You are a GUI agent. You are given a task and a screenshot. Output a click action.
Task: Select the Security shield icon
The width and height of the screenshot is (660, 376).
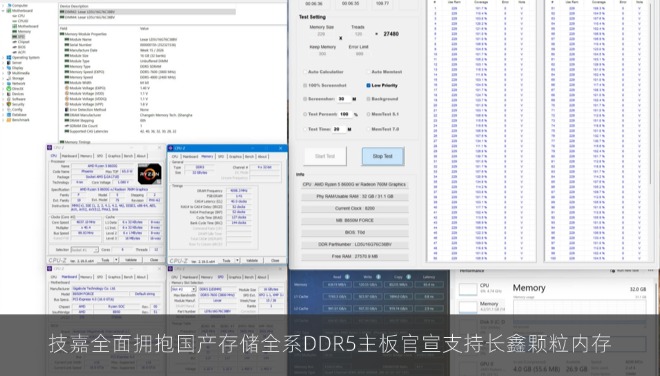[x=9, y=104]
